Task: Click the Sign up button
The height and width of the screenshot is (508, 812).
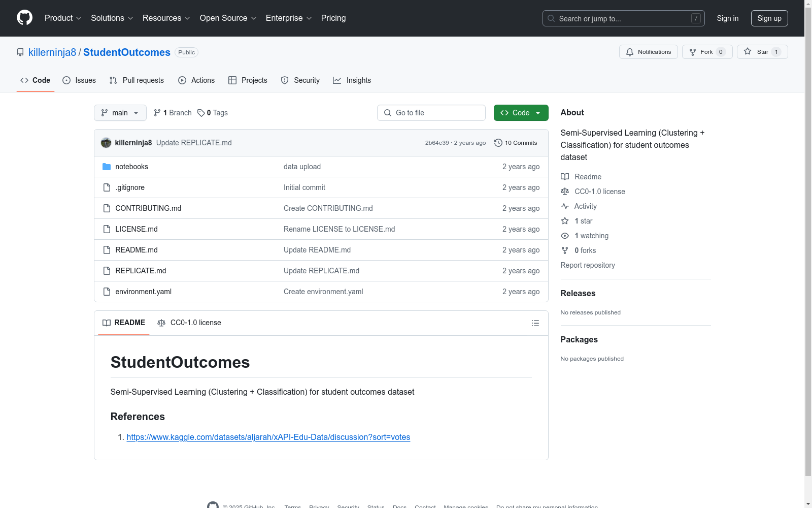Action: [x=769, y=18]
